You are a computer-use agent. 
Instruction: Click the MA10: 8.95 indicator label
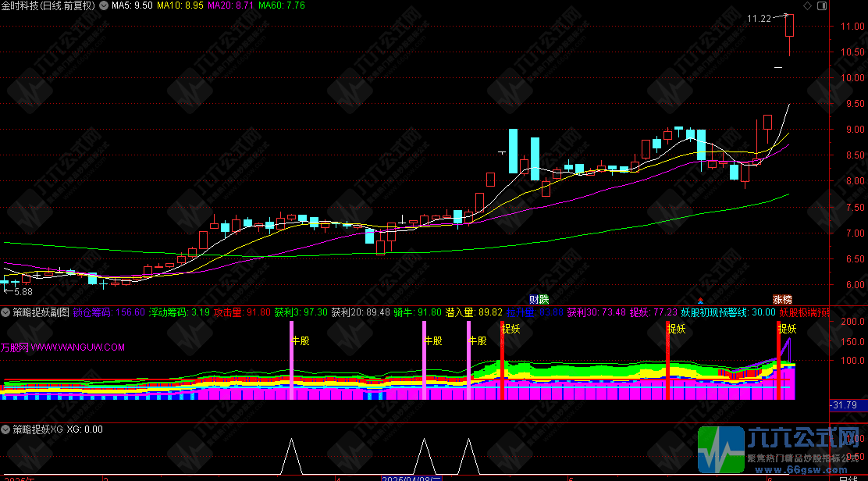[x=180, y=5]
